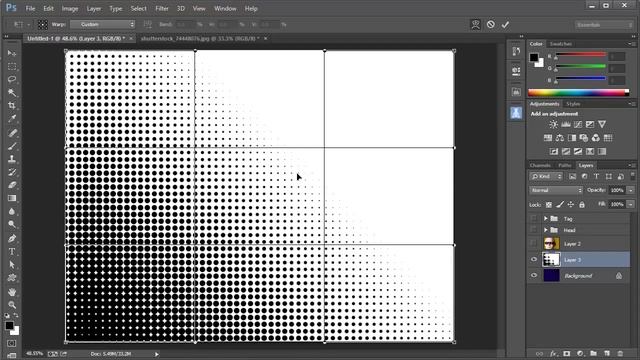Select the Lasso tool
This screenshot has width=640, height=360.
[x=12, y=79]
